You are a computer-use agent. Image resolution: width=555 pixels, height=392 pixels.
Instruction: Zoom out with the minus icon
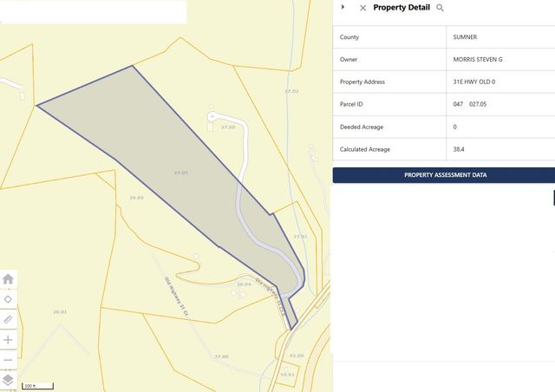pos(8,359)
